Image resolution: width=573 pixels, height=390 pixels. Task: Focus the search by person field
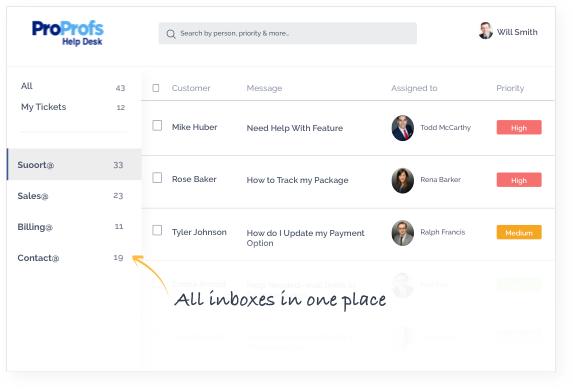click(x=288, y=33)
